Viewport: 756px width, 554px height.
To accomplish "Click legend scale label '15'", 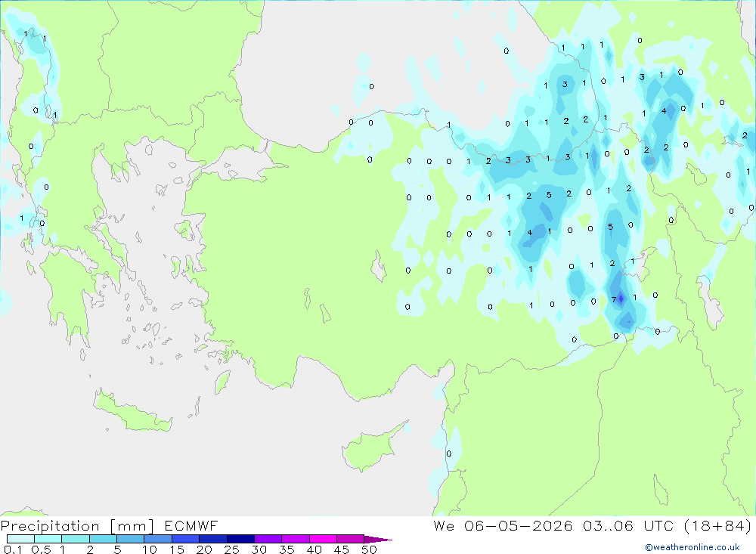I will 177,549.
